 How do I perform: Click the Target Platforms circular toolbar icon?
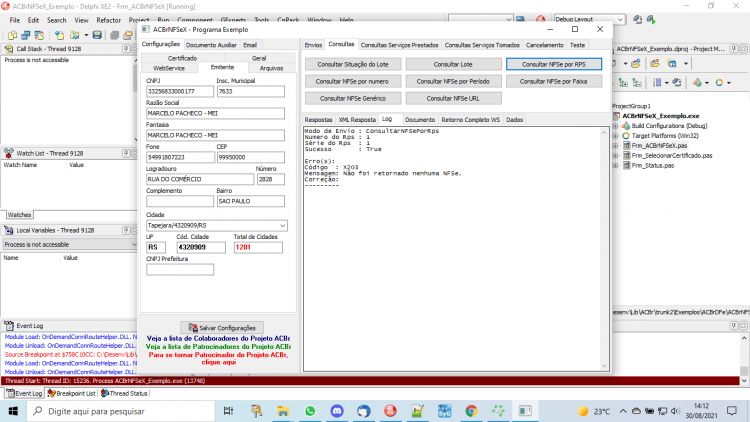719,83
